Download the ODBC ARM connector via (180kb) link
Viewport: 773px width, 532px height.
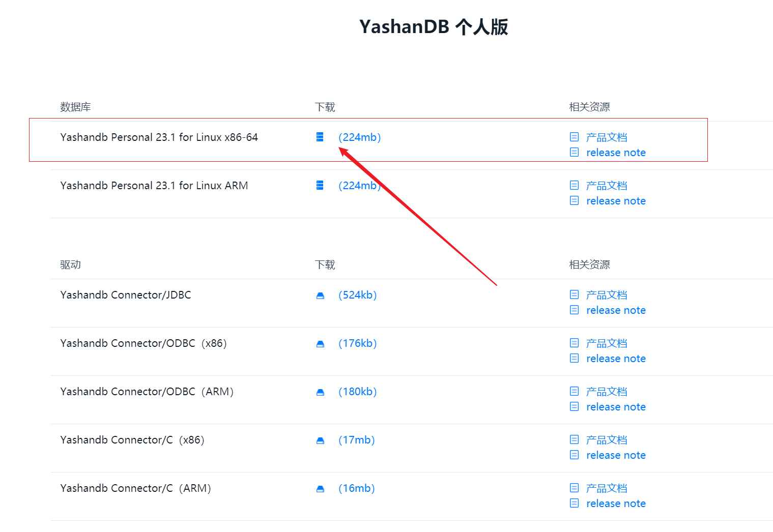point(358,392)
